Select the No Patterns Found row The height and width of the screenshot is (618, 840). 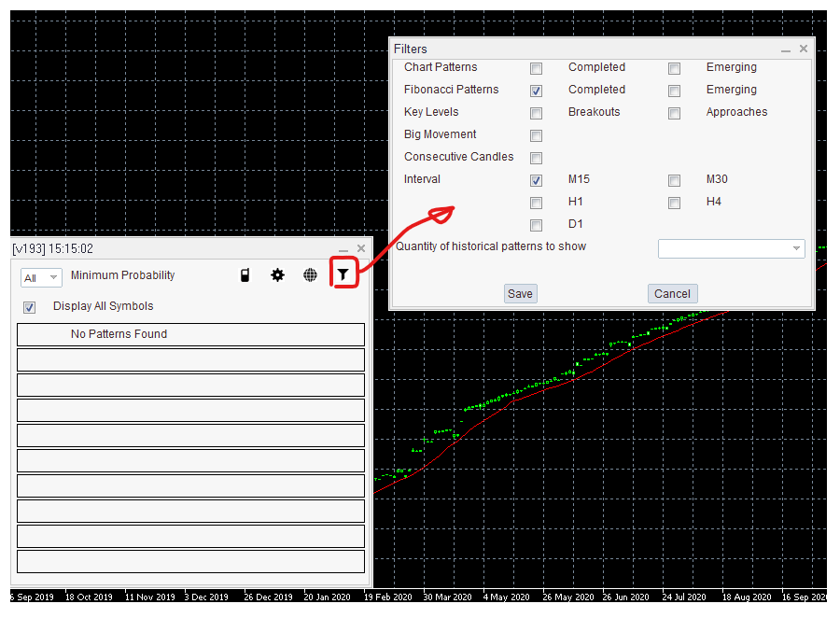click(x=190, y=334)
